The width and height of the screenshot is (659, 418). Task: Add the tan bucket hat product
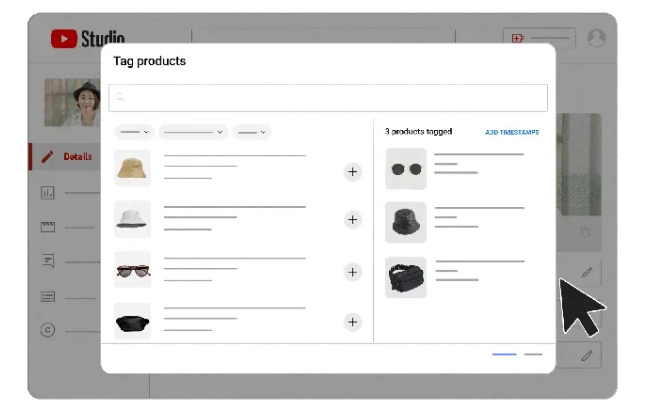[x=352, y=171]
